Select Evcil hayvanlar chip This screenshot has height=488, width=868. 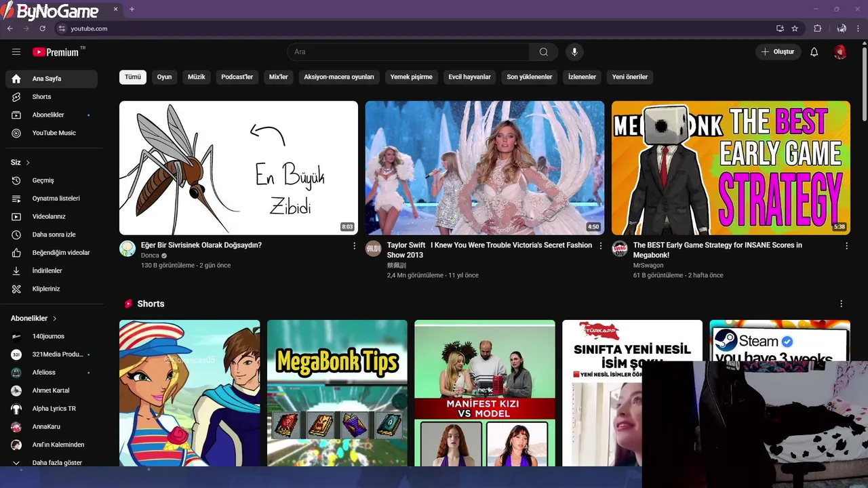pyautogui.click(x=469, y=77)
